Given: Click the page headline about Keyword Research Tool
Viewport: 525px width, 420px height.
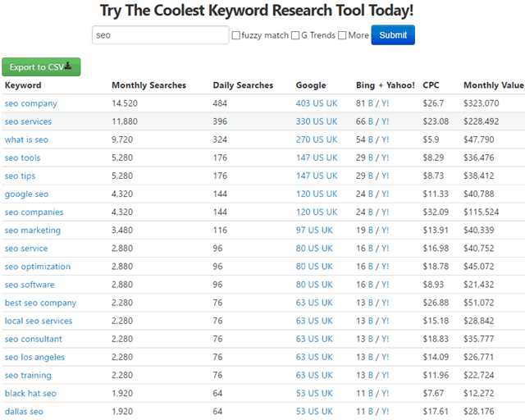Looking at the screenshot, I should point(257,11).
